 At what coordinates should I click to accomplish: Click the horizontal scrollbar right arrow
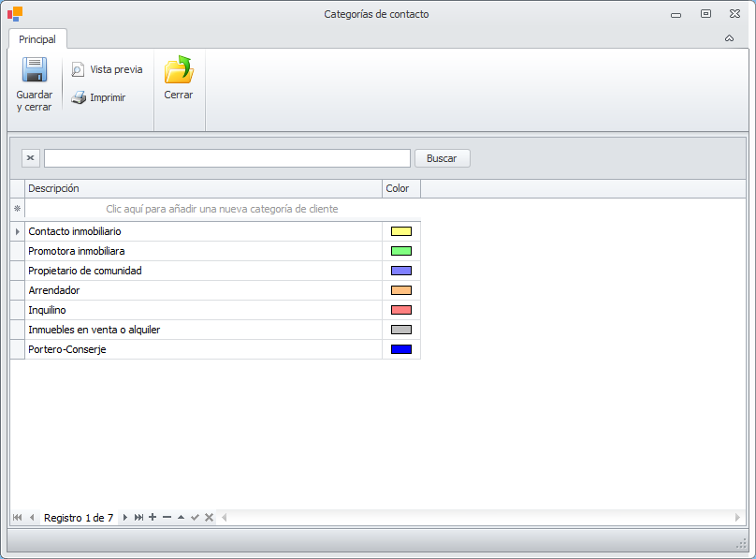coord(737,518)
